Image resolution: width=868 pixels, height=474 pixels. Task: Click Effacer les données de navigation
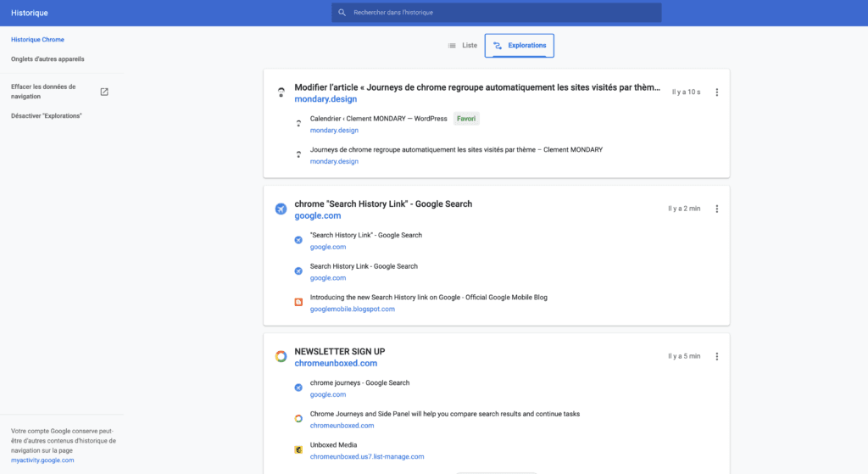(43, 92)
